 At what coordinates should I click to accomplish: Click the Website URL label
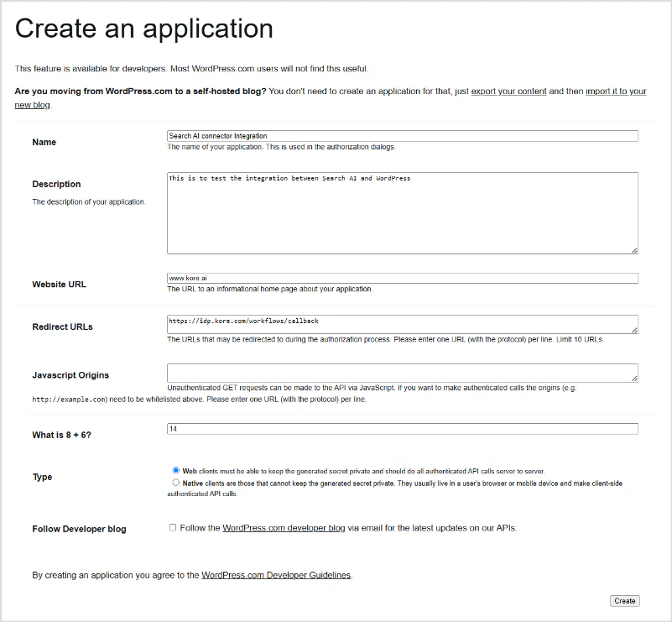[59, 284]
